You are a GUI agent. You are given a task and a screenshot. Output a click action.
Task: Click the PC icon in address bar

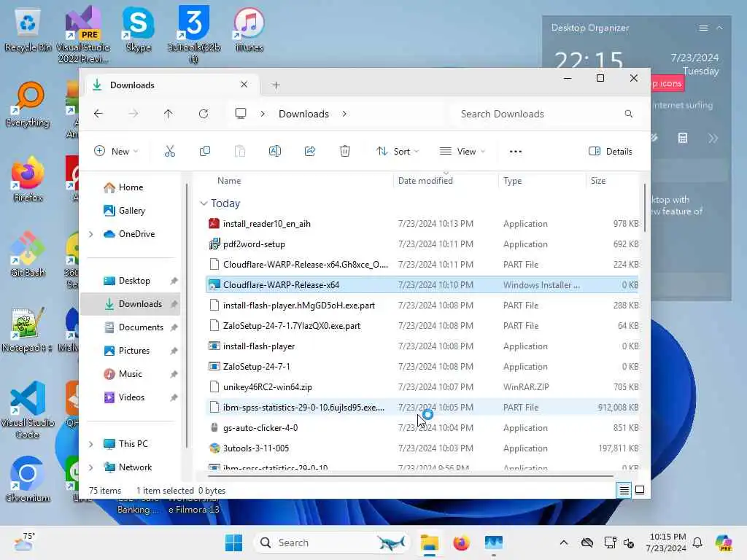click(x=241, y=114)
